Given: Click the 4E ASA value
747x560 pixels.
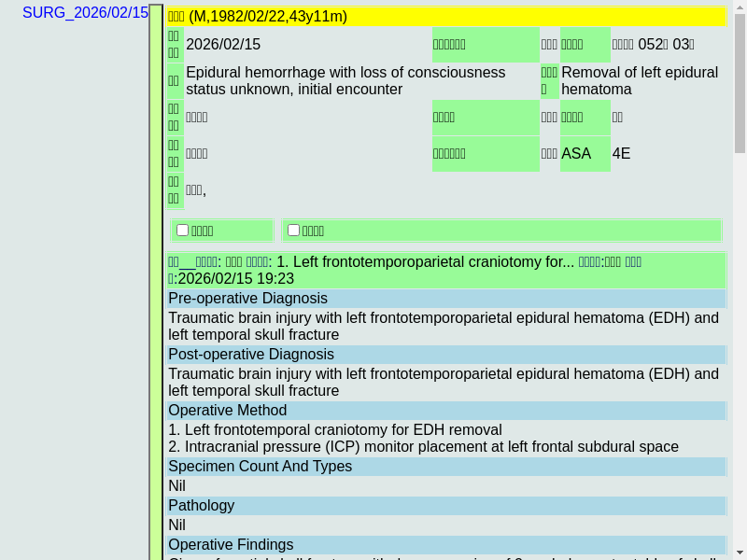Looking at the screenshot, I should (622, 154).
